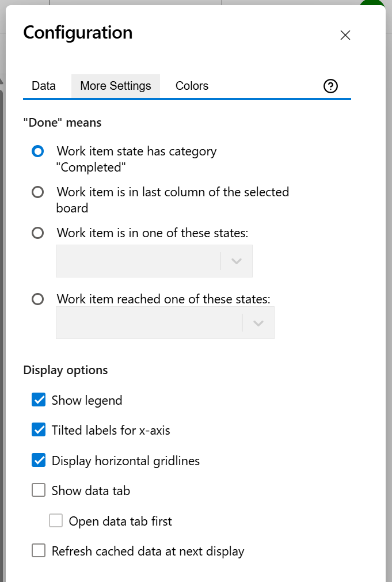Select the More Settings tab
The image size is (392, 582).
click(x=115, y=85)
